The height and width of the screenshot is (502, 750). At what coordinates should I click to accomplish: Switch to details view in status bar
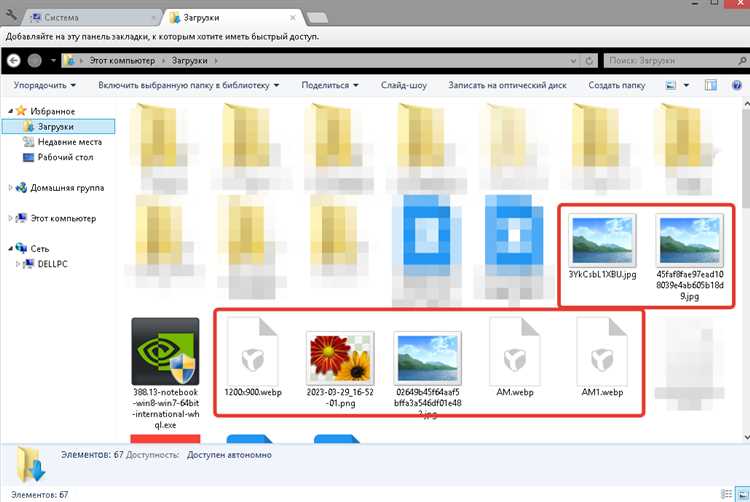pyautogui.click(x=726, y=494)
